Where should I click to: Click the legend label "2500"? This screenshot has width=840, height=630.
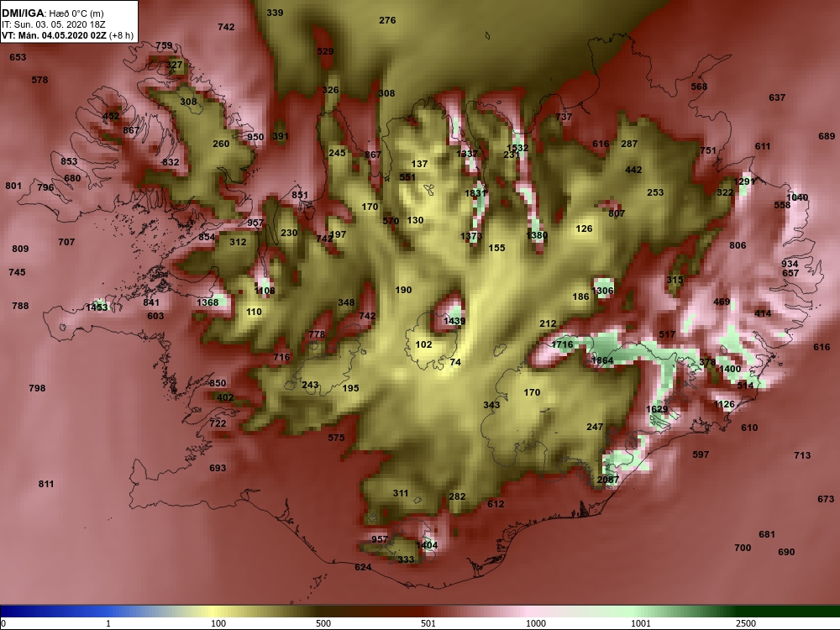tap(746, 623)
